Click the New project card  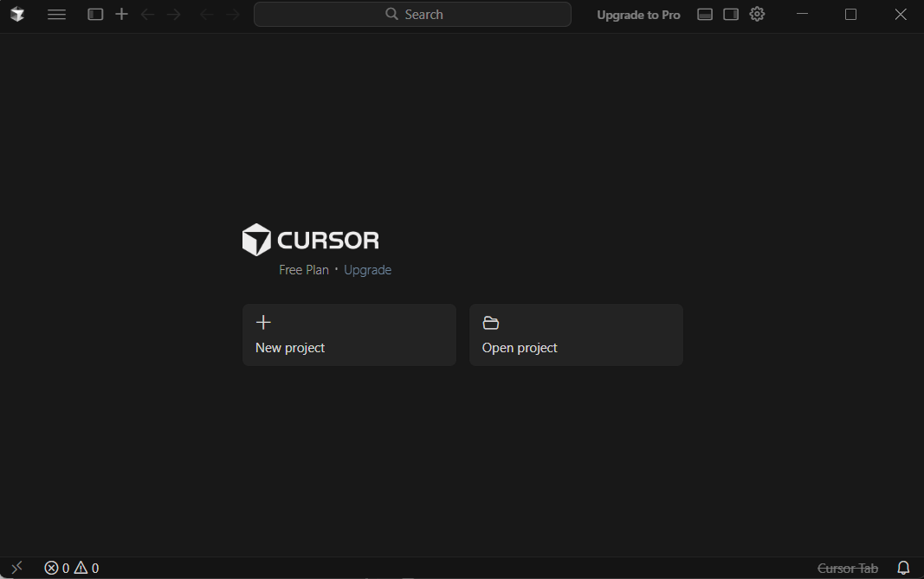350,335
